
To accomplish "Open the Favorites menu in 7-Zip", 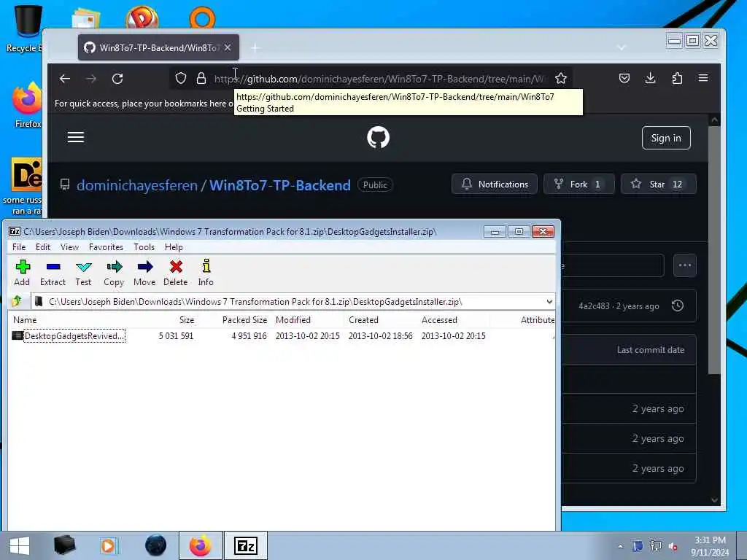I will 106,247.
